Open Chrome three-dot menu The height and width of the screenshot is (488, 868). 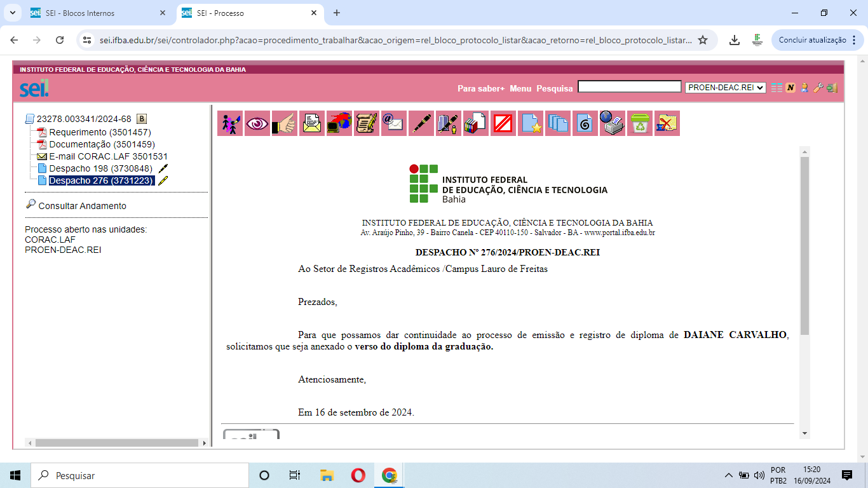[x=854, y=40]
